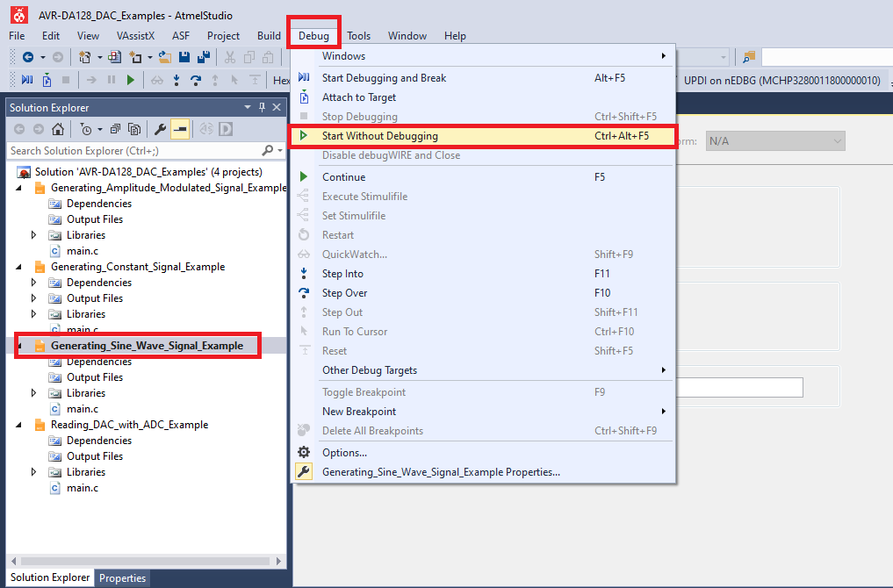Toggle the Solution Explorer auto-hide pin
The image size is (893, 588).
click(262, 107)
